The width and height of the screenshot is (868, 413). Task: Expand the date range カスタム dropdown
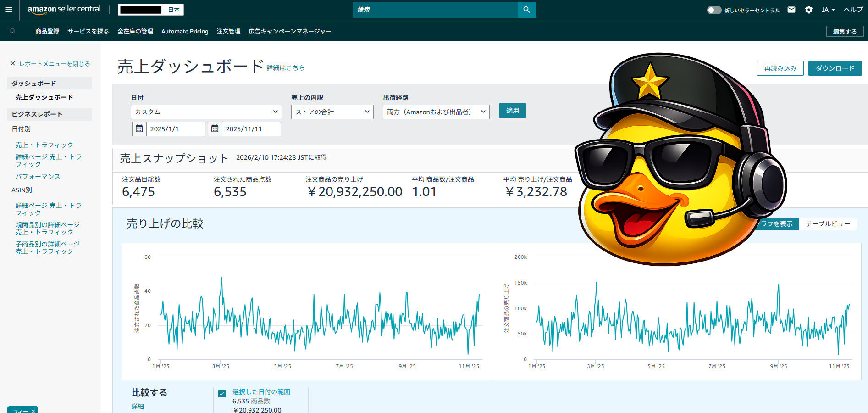206,112
